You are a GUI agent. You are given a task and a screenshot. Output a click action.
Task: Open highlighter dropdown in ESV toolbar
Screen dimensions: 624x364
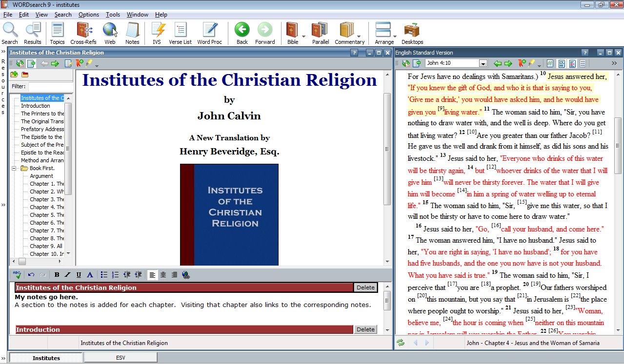(x=539, y=65)
